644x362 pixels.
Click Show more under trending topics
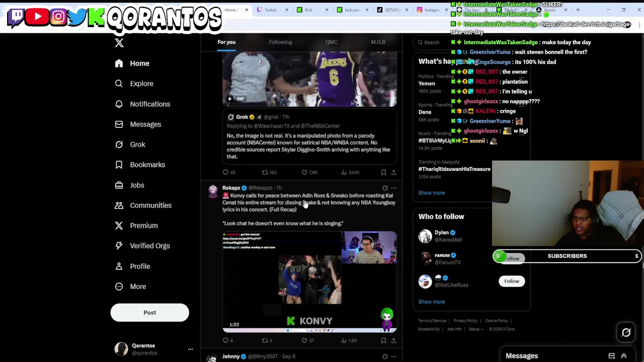[x=431, y=193]
